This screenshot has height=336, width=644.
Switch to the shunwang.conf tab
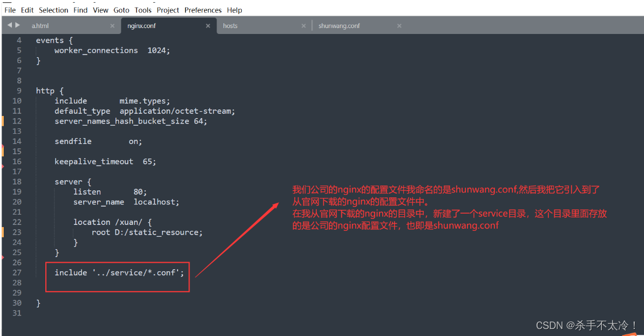coord(339,26)
